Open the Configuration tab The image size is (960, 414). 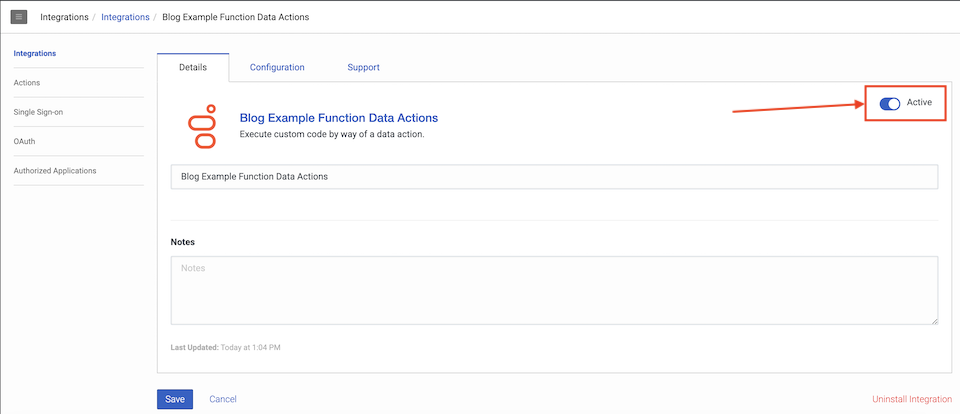click(x=277, y=67)
